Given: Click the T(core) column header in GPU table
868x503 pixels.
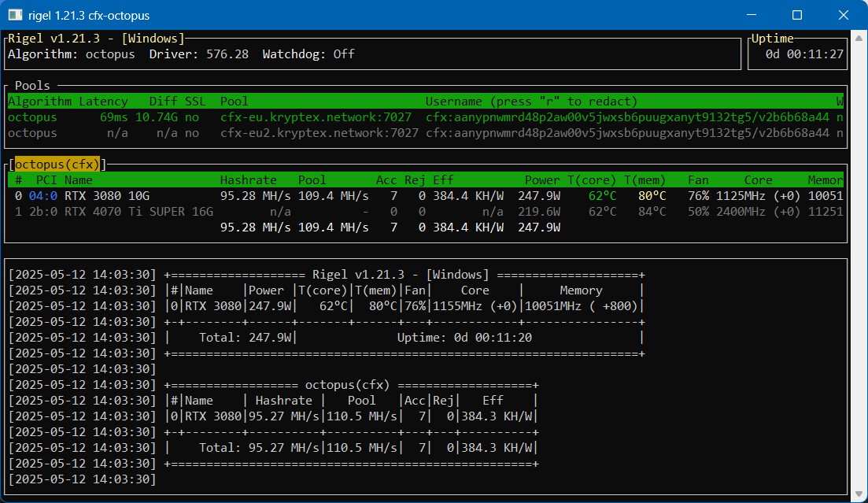Looking at the screenshot, I should click(592, 180).
